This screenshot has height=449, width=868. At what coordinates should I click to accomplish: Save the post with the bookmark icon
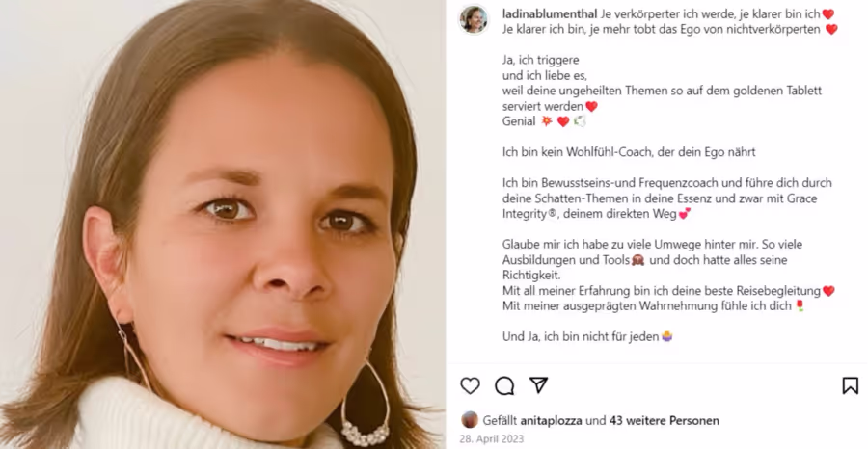pyautogui.click(x=851, y=385)
